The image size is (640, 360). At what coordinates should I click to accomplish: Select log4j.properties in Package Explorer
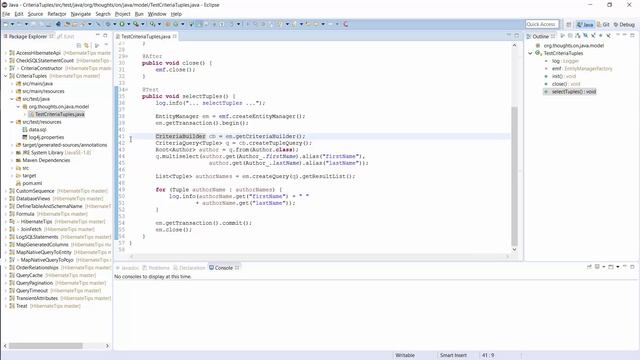tap(43, 138)
